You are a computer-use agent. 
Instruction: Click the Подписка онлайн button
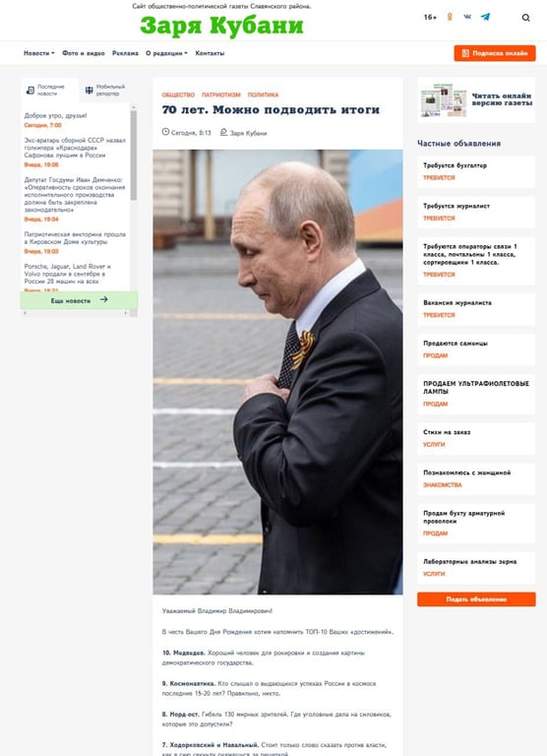495,53
